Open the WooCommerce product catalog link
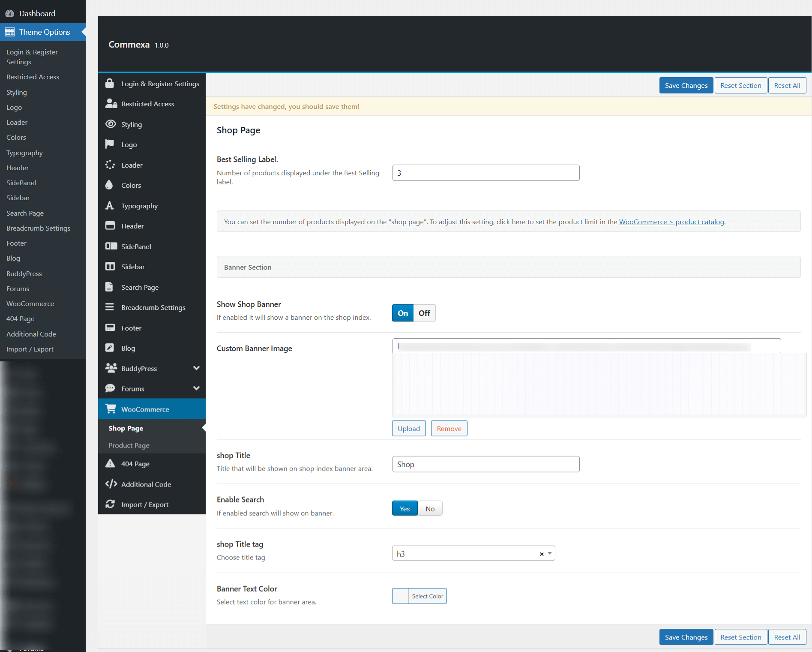Screen dimensions: 812x652 click(671, 222)
